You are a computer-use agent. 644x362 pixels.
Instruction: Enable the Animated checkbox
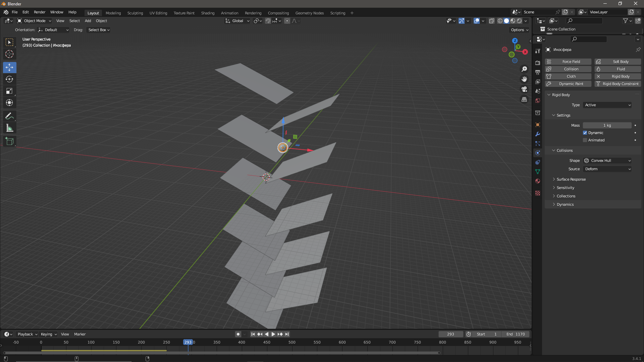(x=585, y=140)
